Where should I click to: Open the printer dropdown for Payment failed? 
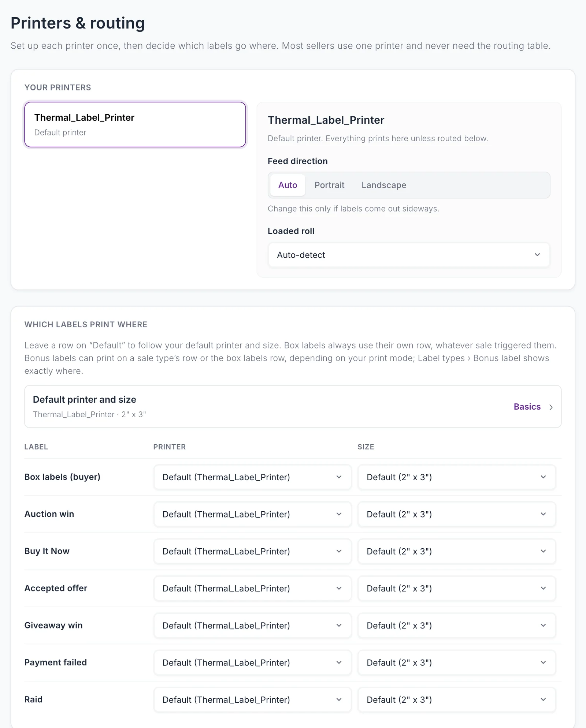pyautogui.click(x=252, y=662)
